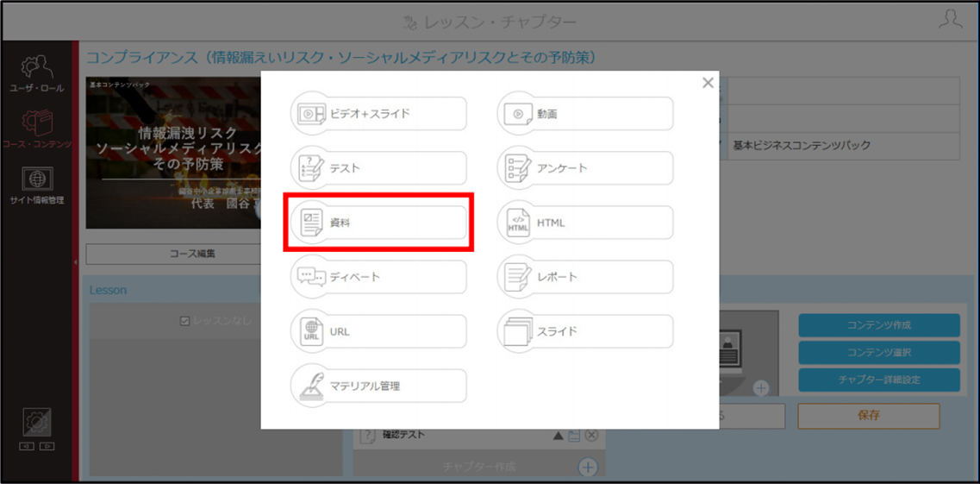The height and width of the screenshot is (484, 980).
Task: Click the コンテンツ選択 button
Action: [x=879, y=353]
